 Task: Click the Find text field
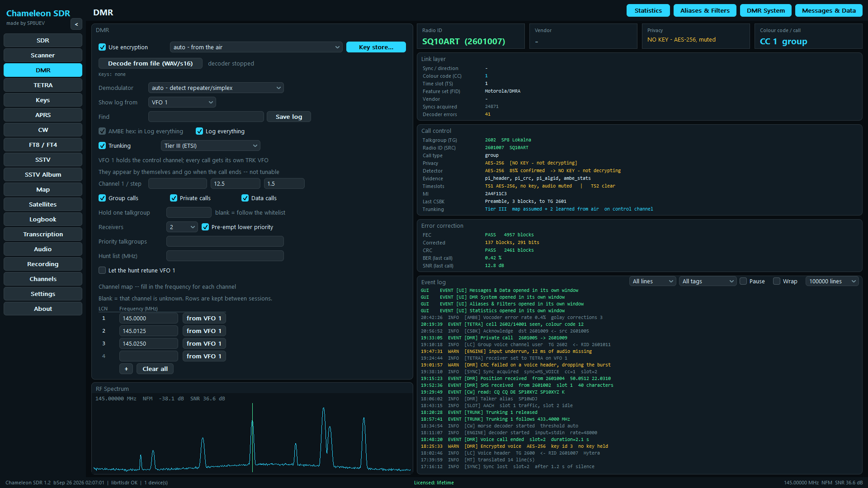[x=206, y=117]
